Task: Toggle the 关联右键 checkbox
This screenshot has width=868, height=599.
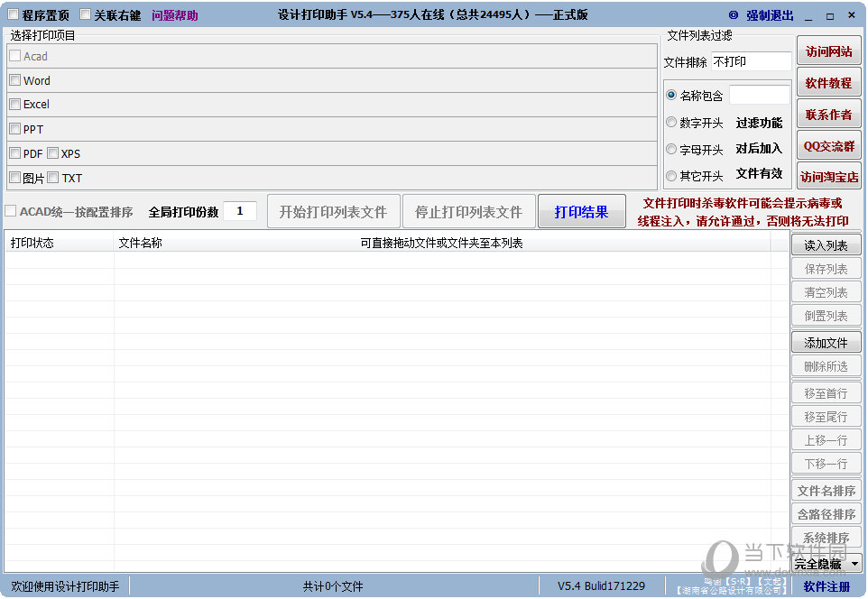Action: tap(86, 14)
